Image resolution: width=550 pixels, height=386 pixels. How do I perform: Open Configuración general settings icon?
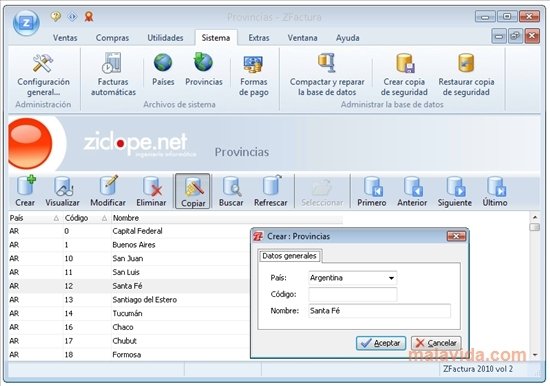point(43,63)
